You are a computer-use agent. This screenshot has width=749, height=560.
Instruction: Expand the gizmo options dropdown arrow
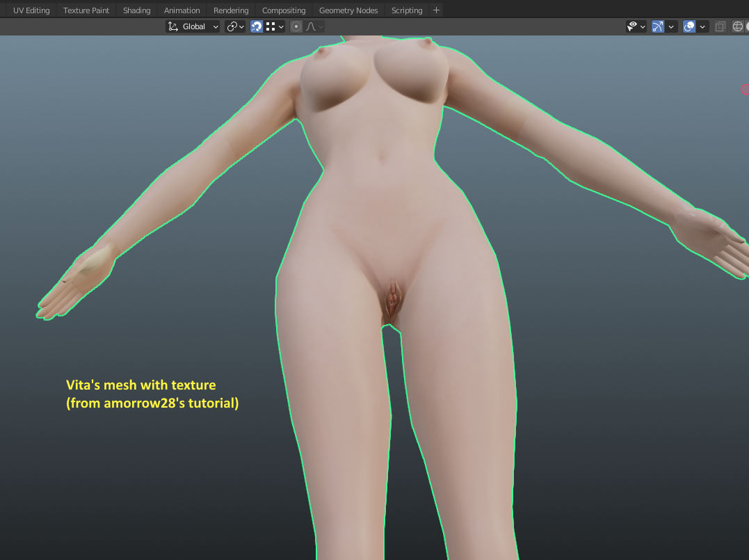click(x=671, y=26)
